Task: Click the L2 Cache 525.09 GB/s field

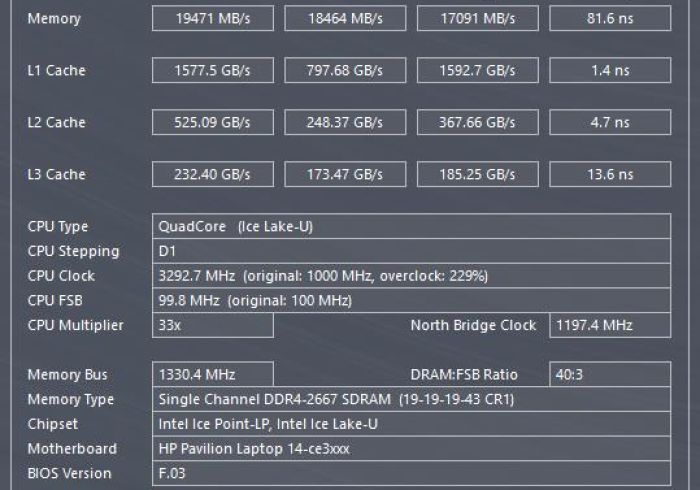Action: click(x=212, y=122)
